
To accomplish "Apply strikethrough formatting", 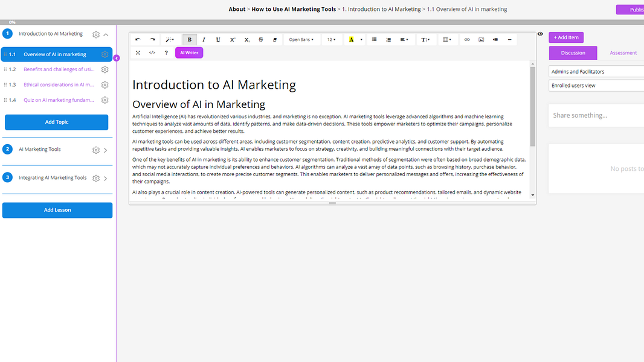I will 260,39.
